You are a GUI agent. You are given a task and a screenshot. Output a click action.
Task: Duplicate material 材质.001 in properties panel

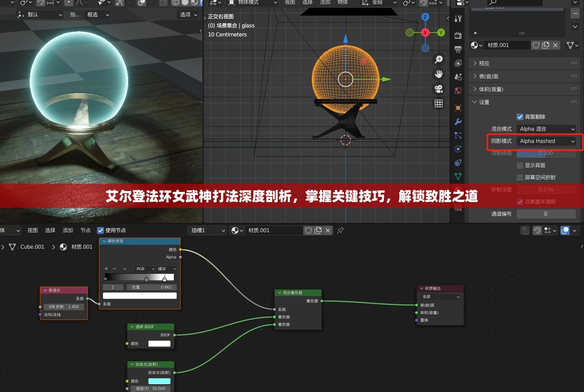coord(546,45)
